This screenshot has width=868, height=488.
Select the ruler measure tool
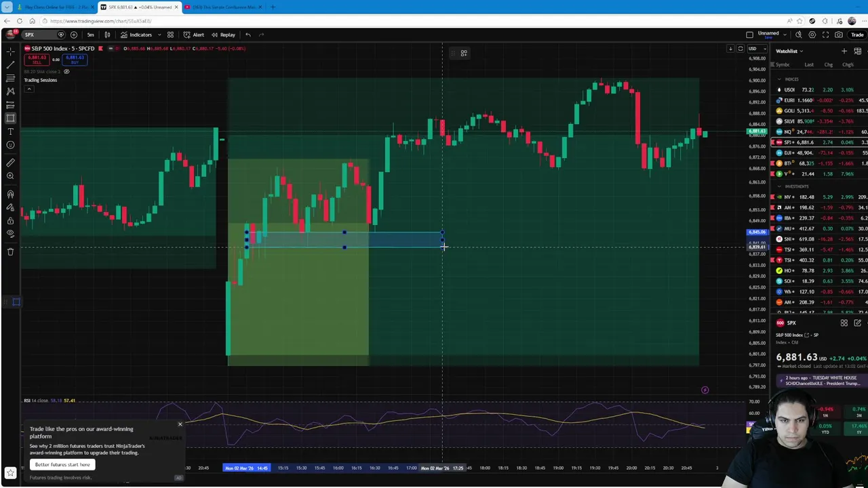click(10, 163)
